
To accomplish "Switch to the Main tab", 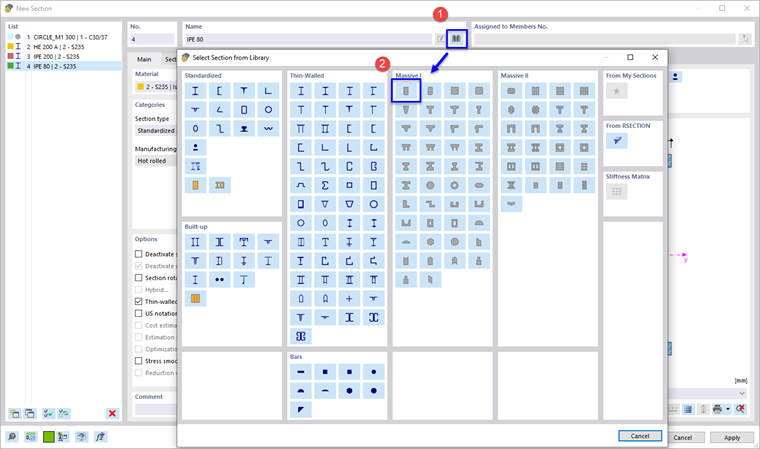I will (144, 59).
